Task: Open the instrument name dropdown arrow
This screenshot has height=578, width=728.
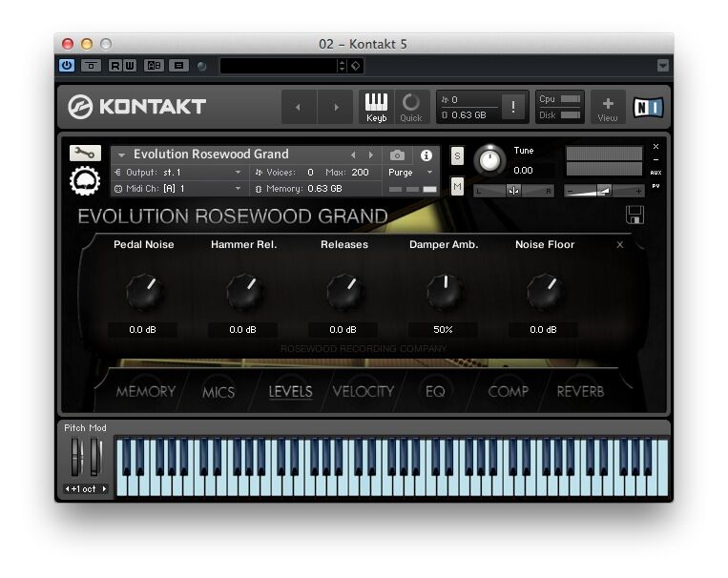Action: pos(121,155)
